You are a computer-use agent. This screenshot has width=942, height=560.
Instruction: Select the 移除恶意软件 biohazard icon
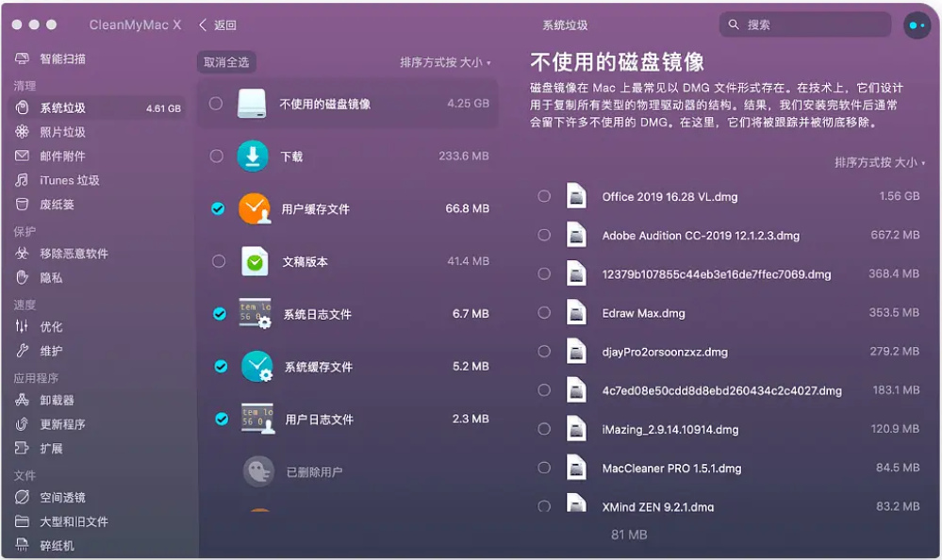coord(22,253)
